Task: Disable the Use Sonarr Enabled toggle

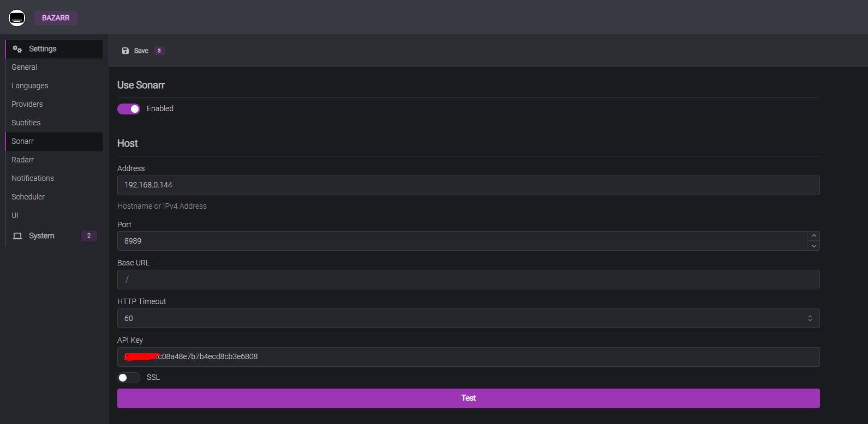Action: (129, 109)
